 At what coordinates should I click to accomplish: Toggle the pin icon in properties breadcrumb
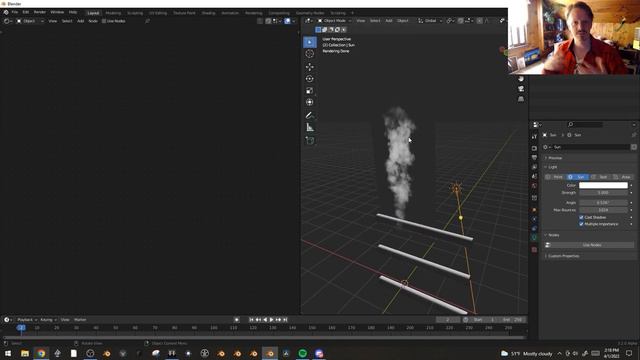click(633, 135)
